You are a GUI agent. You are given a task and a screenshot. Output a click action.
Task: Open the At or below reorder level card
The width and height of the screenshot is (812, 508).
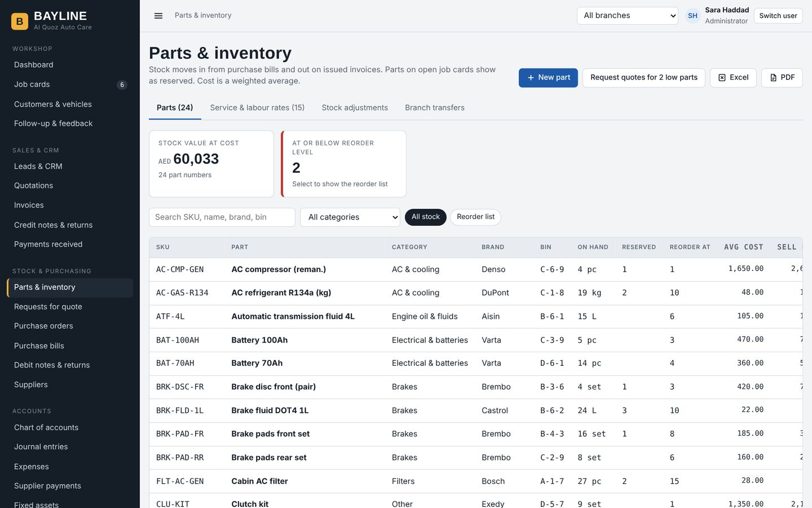point(343,164)
